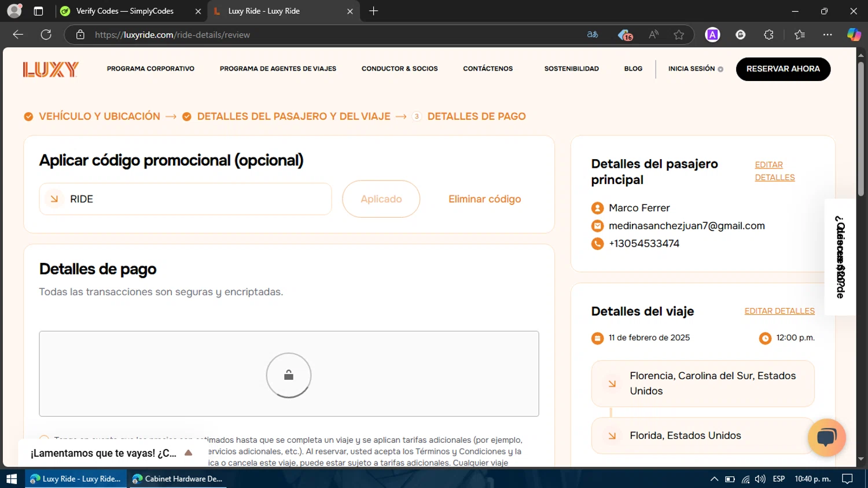Open the favorites list icon
868x488 pixels.
click(x=800, y=35)
